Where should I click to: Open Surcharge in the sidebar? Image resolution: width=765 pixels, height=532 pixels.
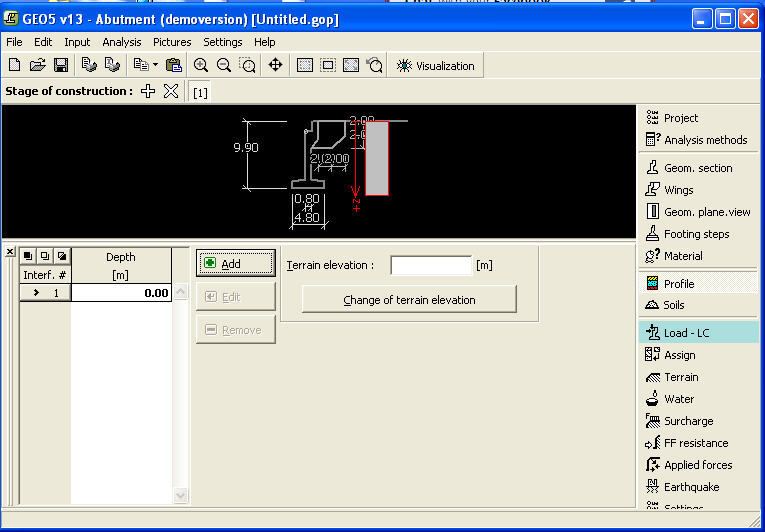(x=699, y=421)
